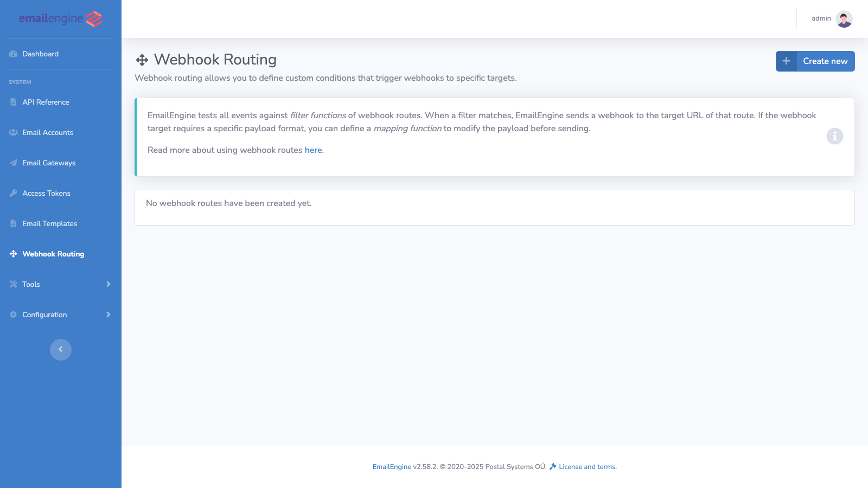
Task: Select the API Reference document icon
Action: click(x=12, y=102)
